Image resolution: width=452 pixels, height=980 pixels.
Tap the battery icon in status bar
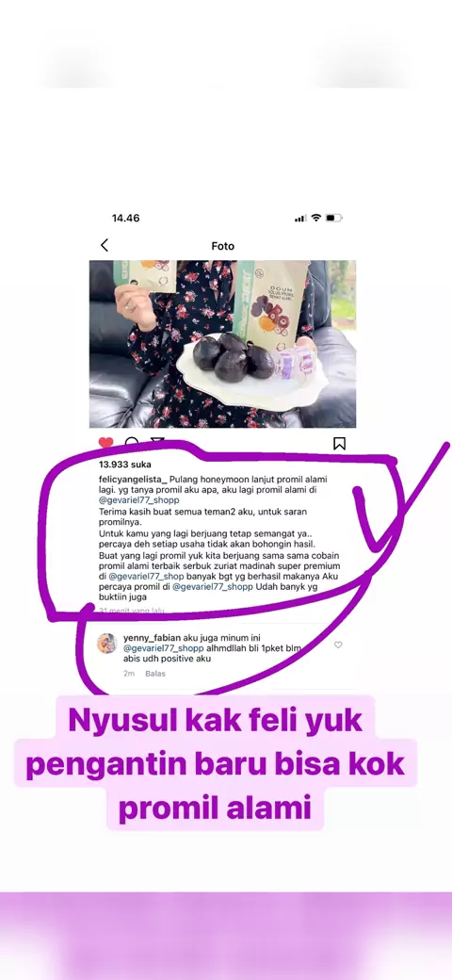coord(334,218)
